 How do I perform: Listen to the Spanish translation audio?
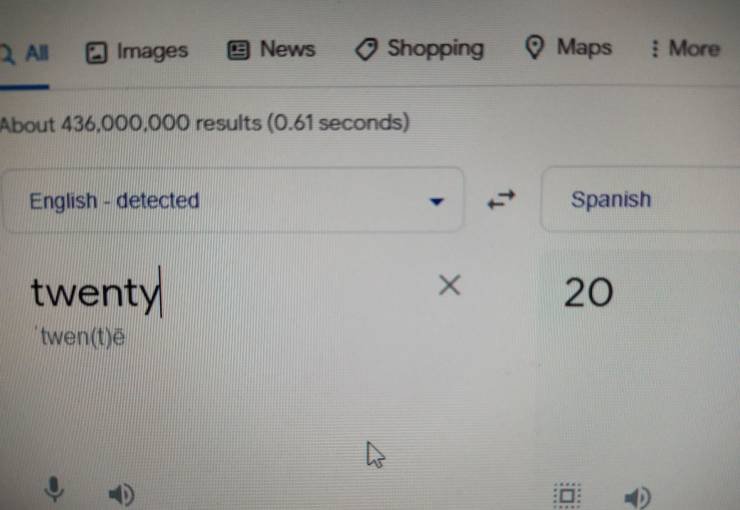(636, 496)
